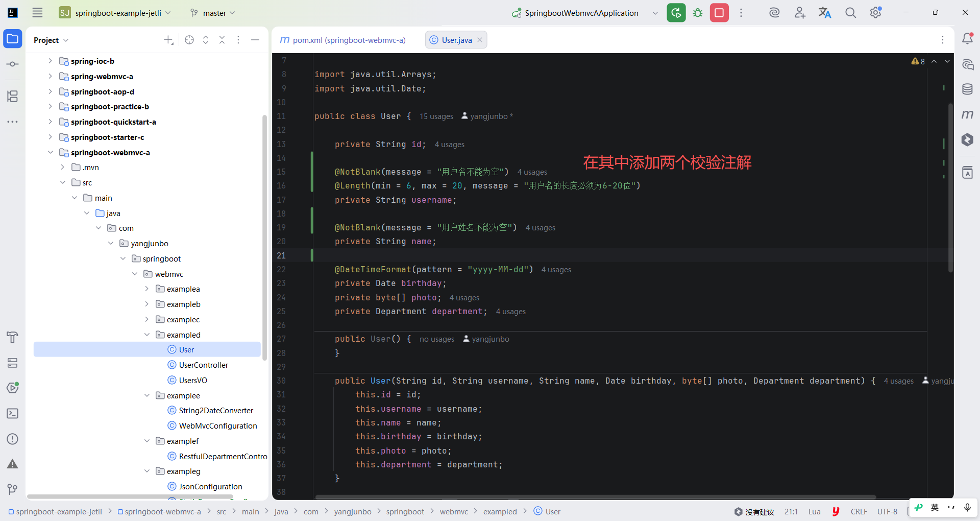Switch to pom.xml (springboot-webmvc-a) tab
Image resolution: width=980 pixels, height=521 pixels.
(x=344, y=40)
